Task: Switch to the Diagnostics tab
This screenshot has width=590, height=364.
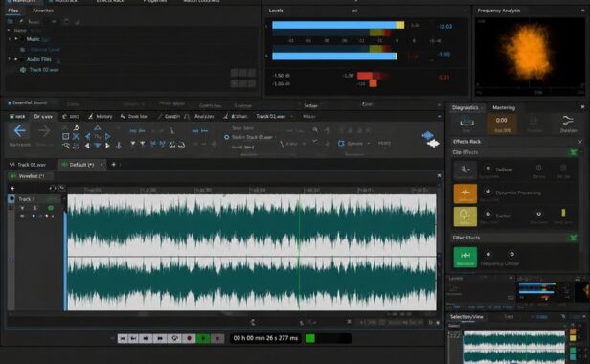Action: (465, 107)
